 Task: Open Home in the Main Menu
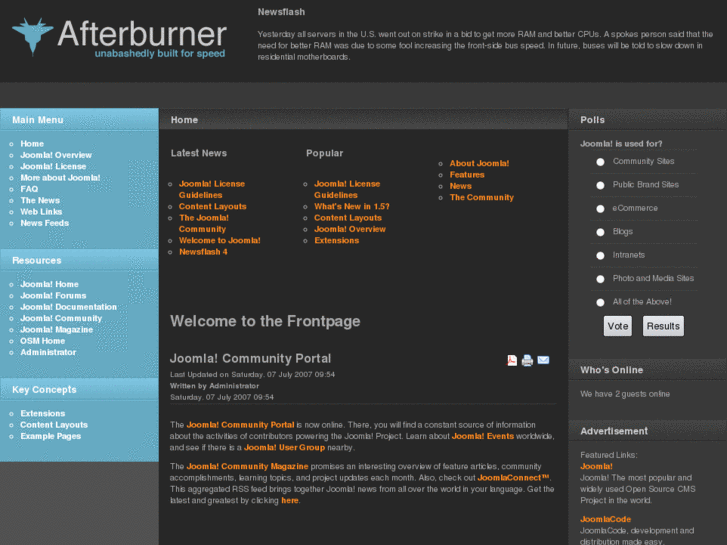[x=32, y=144]
